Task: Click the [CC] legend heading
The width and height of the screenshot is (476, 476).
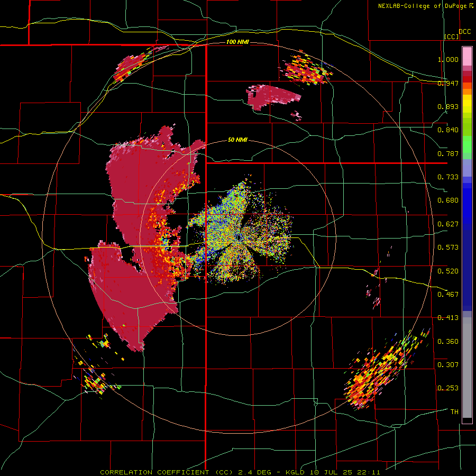Action: [x=452, y=36]
